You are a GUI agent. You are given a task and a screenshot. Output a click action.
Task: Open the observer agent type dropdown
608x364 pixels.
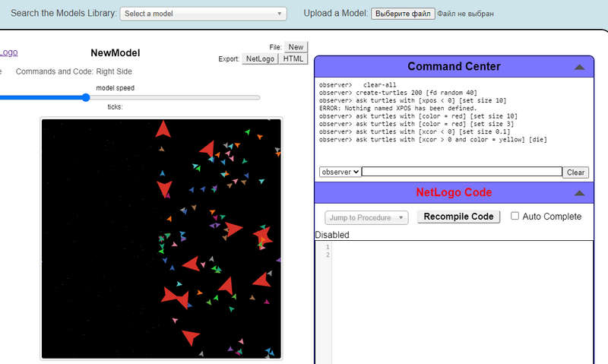tap(340, 173)
